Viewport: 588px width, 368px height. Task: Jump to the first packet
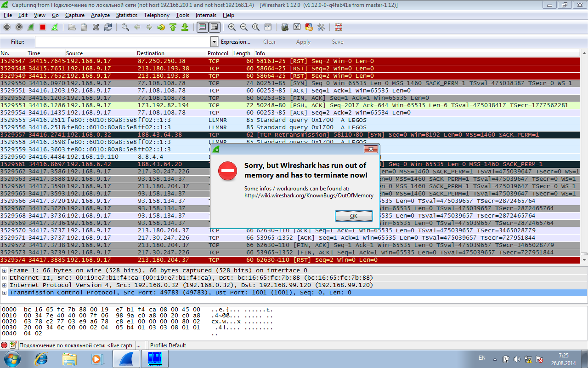(173, 27)
